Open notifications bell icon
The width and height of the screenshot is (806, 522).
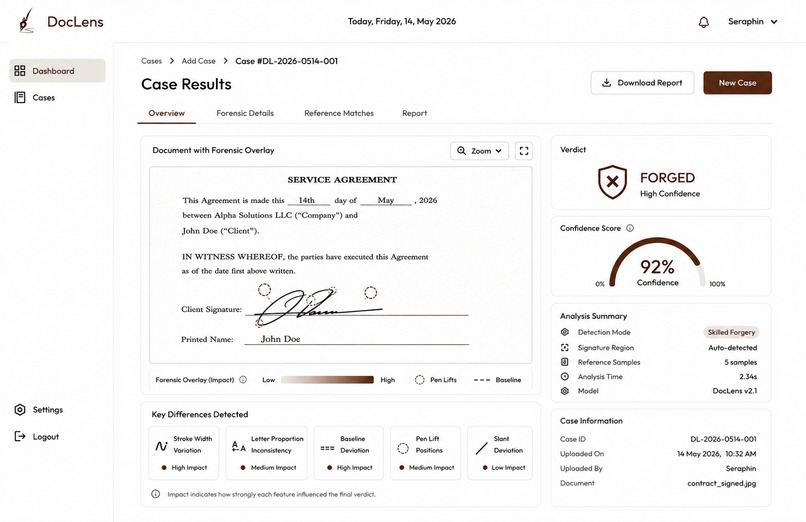pos(704,22)
